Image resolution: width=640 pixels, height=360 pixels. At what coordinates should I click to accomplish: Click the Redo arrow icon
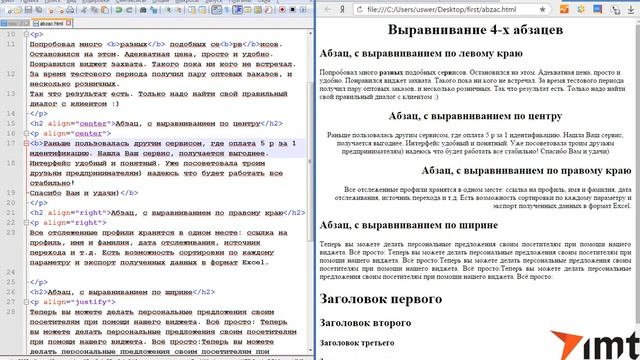tap(129, 9)
